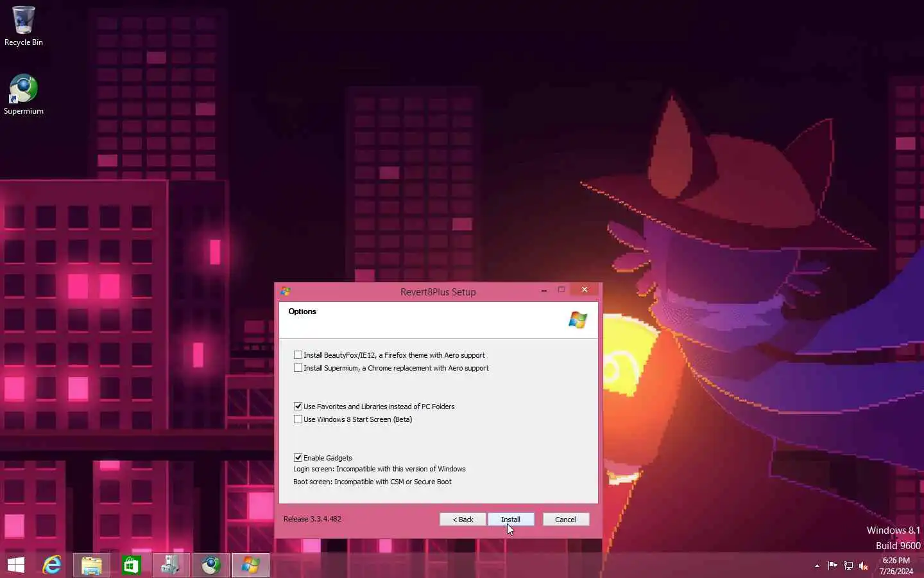
Task: Start setup with Install button
Action: coord(511,519)
